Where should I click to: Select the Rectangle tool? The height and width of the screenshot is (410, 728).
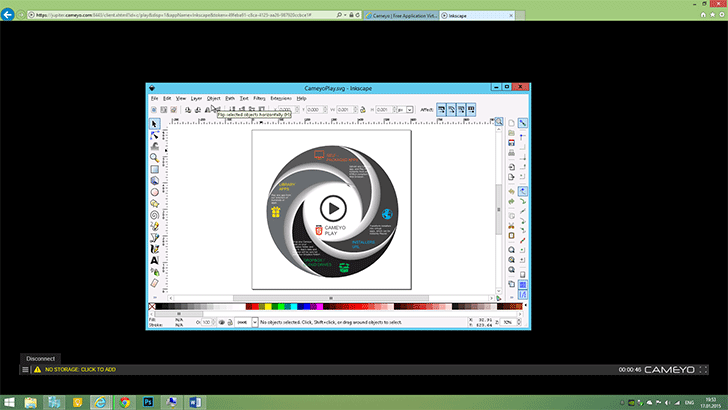tap(155, 169)
